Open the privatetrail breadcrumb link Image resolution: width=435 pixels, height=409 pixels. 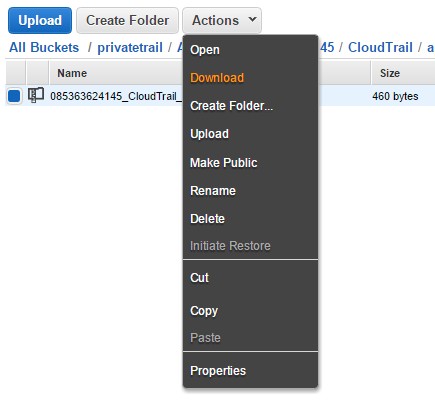[x=130, y=47]
